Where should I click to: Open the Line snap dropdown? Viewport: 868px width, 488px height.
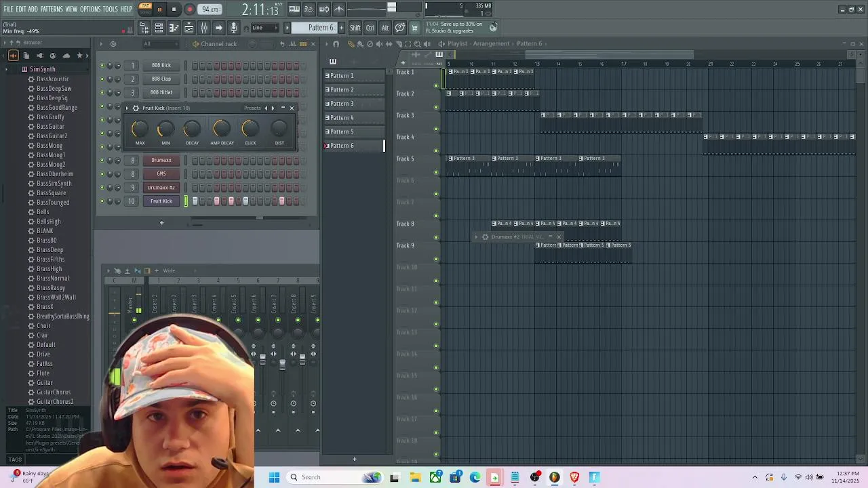(264, 28)
